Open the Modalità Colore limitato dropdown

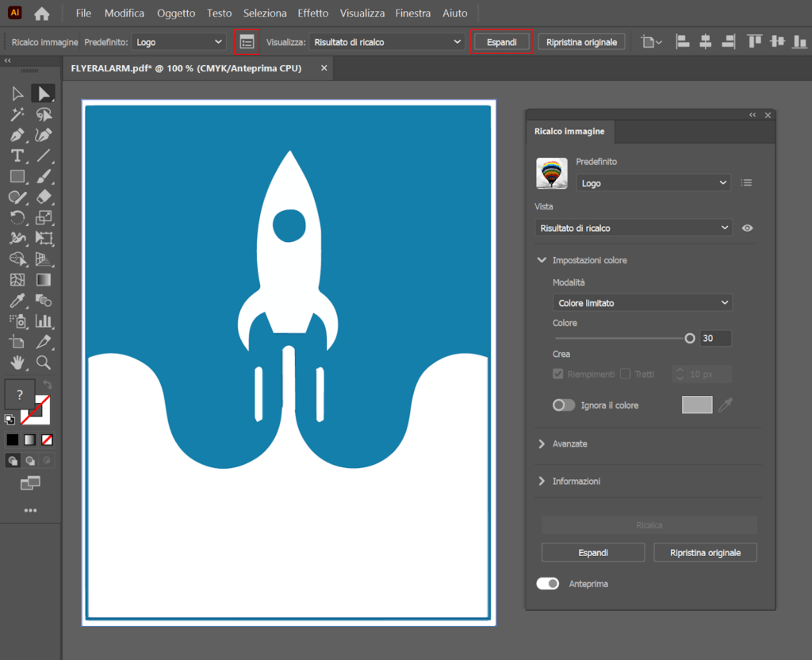coord(642,303)
